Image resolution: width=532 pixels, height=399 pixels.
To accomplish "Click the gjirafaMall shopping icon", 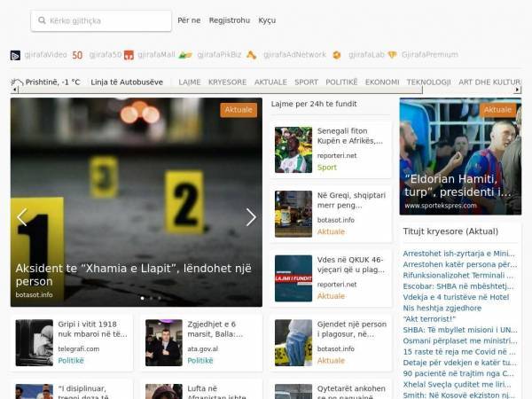I will click(129, 55).
